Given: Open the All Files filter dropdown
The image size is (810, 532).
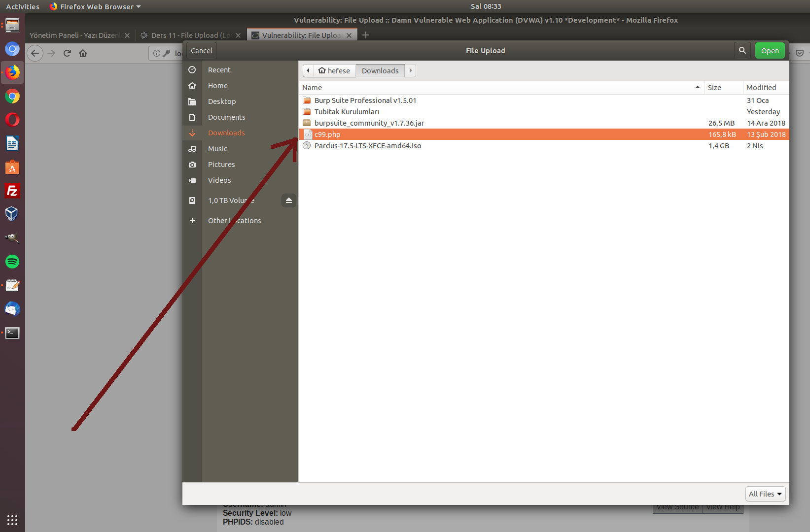Looking at the screenshot, I should click(x=765, y=494).
